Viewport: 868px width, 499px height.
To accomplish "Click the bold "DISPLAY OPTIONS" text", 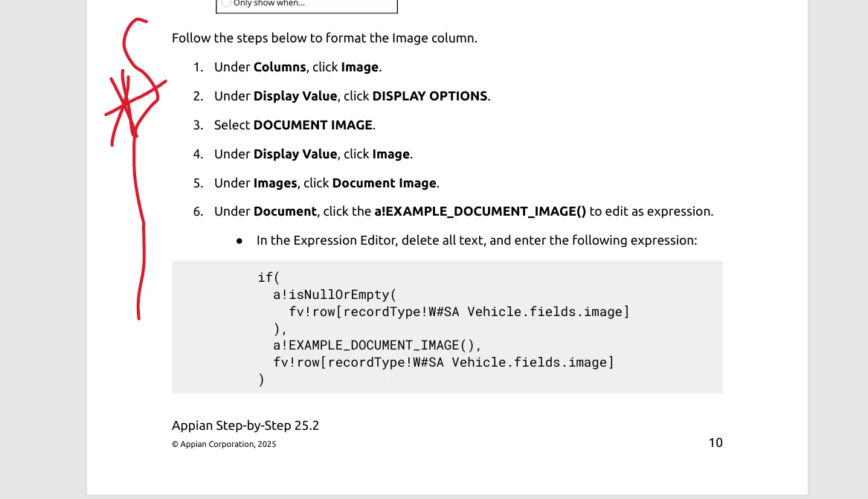I will 430,96.
